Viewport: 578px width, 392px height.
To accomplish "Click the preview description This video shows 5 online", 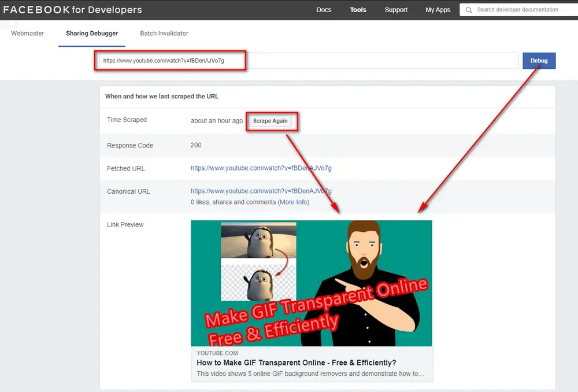I will click(310, 373).
